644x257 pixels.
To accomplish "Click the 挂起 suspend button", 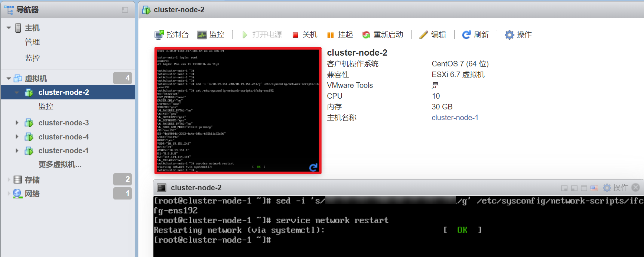I will (x=340, y=35).
